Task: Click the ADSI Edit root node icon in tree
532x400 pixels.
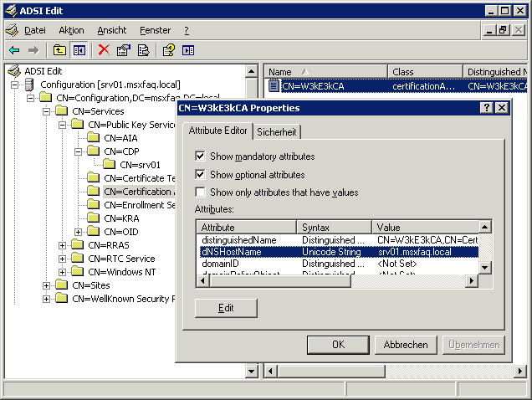Action: pyautogui.click(x=14, y=71)
